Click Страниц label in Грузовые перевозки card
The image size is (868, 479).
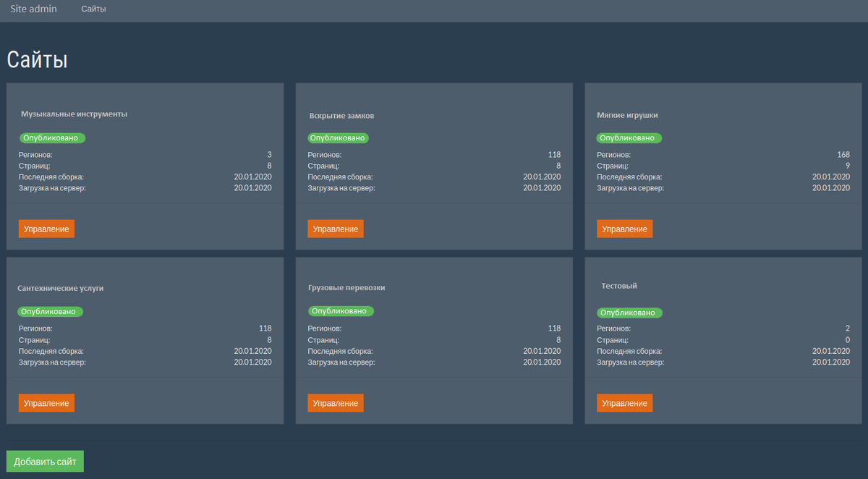point(323,340)
